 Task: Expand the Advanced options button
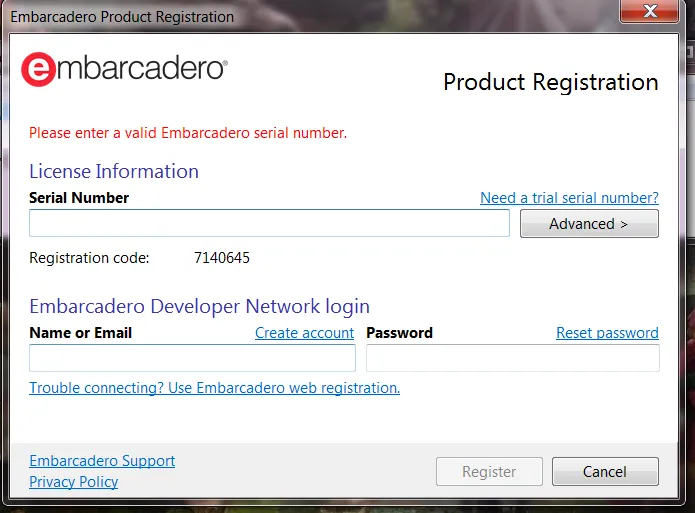click(x=589, y=224)
